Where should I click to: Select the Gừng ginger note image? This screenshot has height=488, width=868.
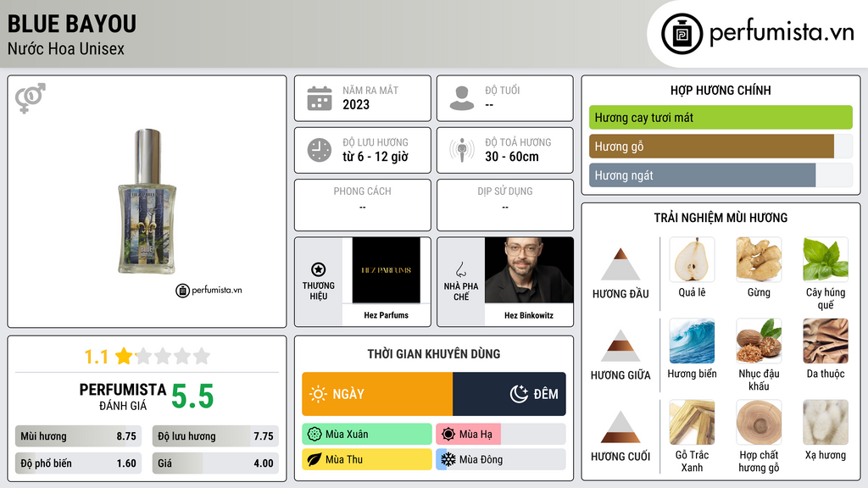coord(759,259)
